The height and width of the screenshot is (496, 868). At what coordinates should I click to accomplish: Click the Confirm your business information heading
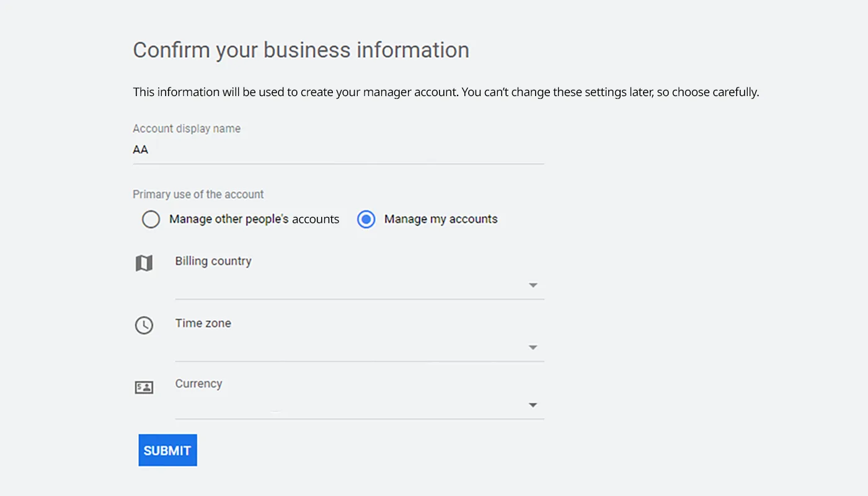click(x=301, y=50)
